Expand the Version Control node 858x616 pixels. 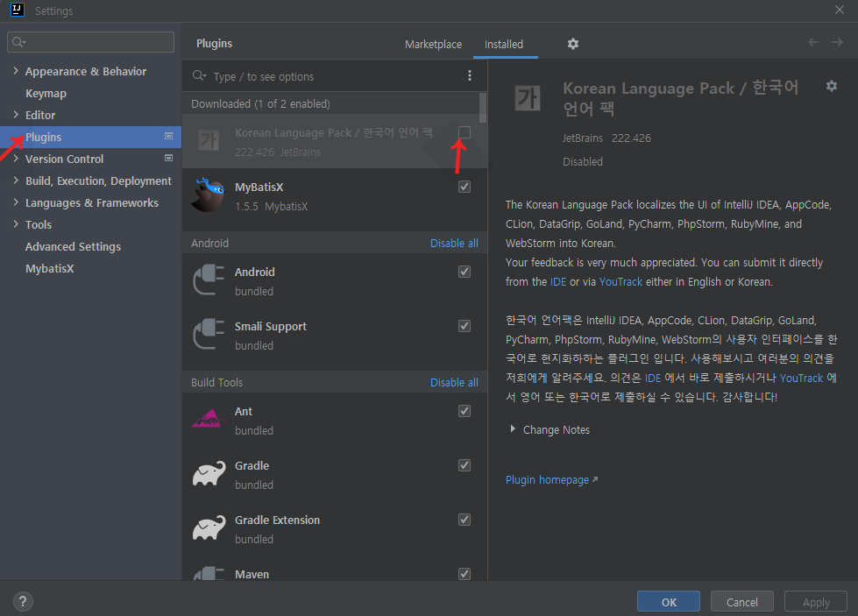click(15, 158)
